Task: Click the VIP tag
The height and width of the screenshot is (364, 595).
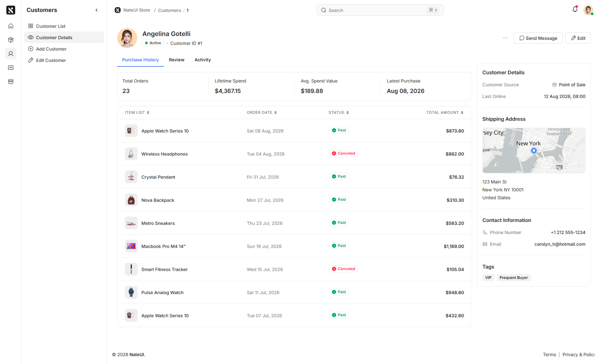Action: [488, 278]
